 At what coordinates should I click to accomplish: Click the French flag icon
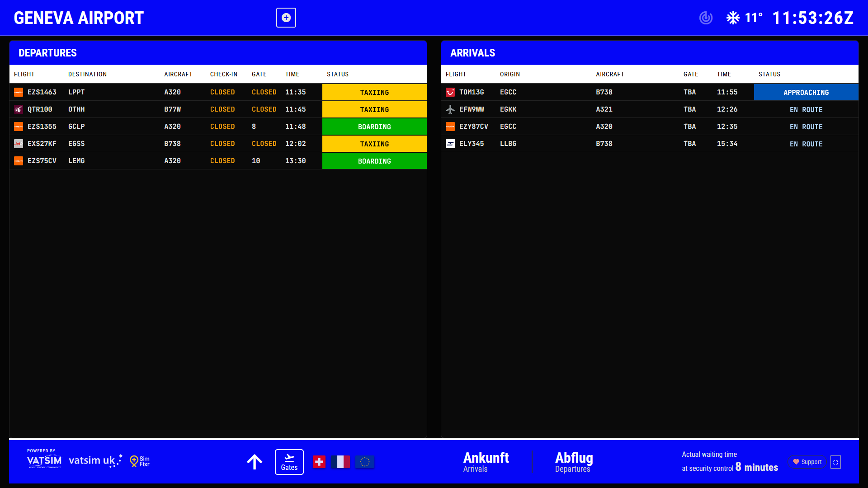[340, 462]
